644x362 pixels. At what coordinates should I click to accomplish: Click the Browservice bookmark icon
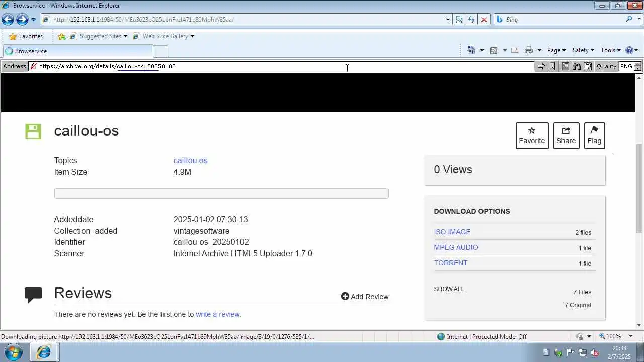(552, 66)
